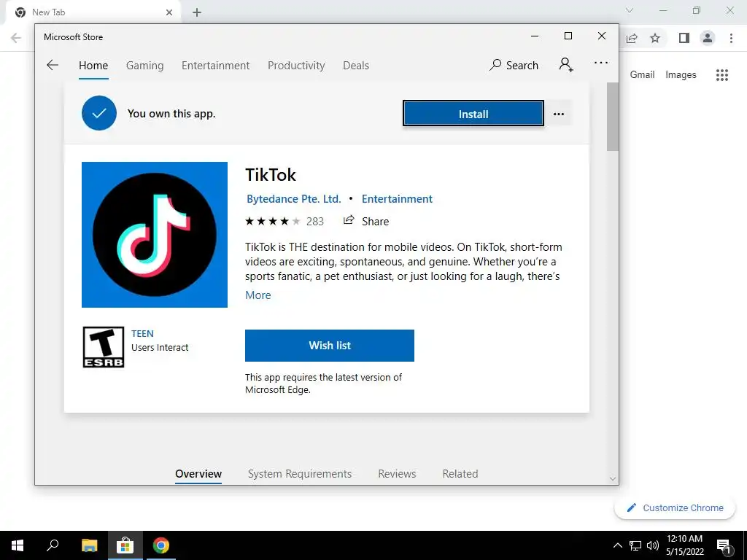Image resolution: width=747 pixels, height=560 pixels.
Task: Select the Overview section tab
Action: [198, 474]
